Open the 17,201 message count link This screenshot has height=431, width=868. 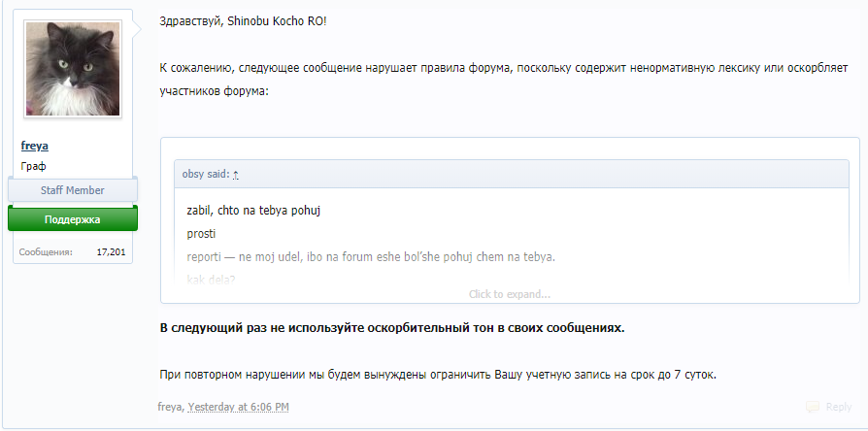coord(113,252)
